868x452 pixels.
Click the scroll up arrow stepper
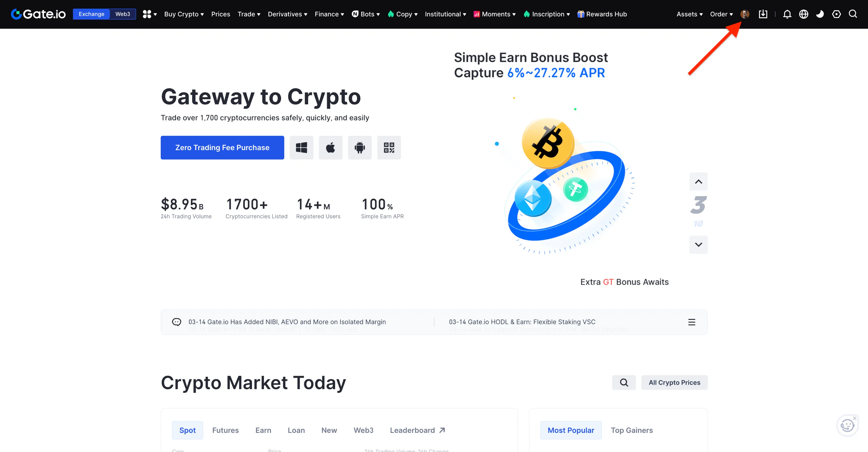click(699, 181)
